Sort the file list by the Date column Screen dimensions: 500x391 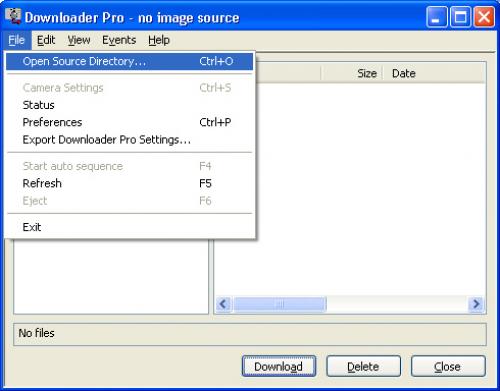434,73
